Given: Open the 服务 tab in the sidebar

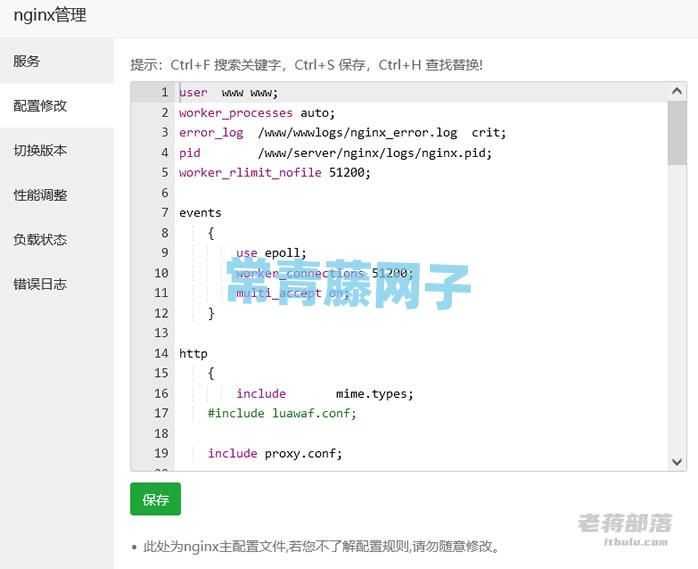Looking at the screenshot, I should click(57, 61).
